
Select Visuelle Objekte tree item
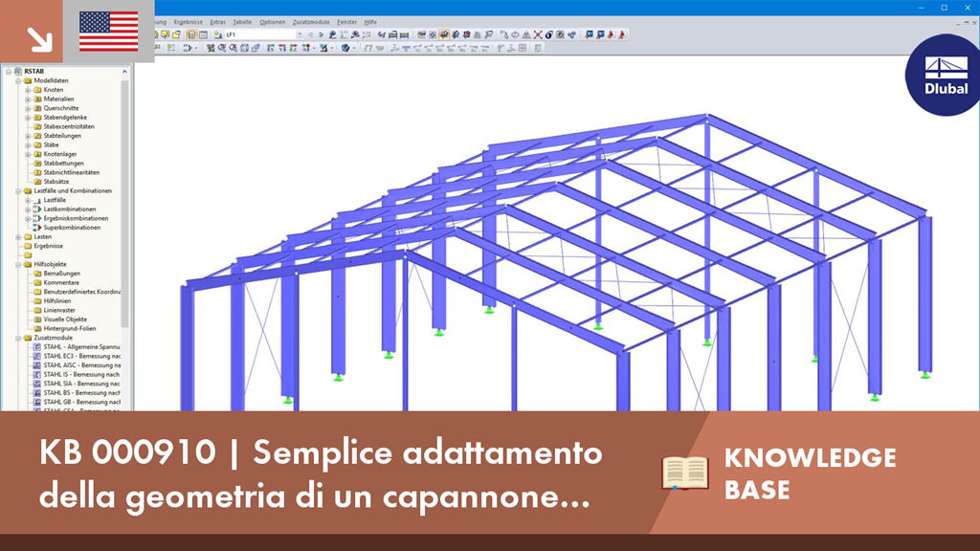click(65, 320)
